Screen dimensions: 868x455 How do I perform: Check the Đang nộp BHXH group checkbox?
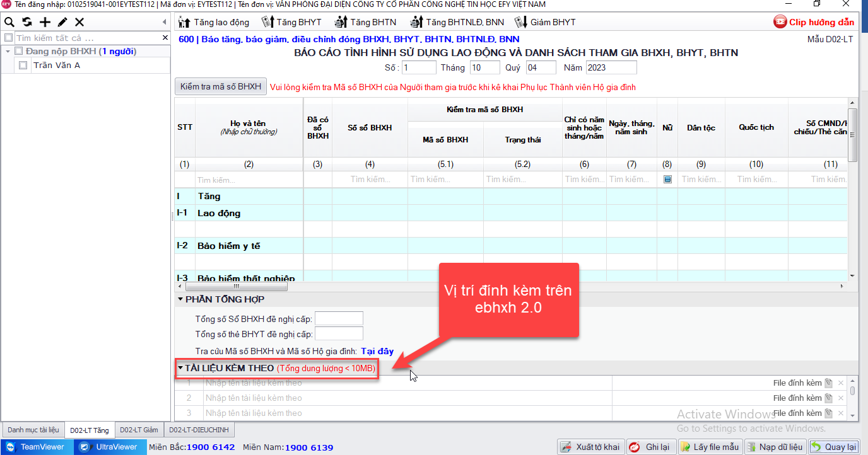18,51
